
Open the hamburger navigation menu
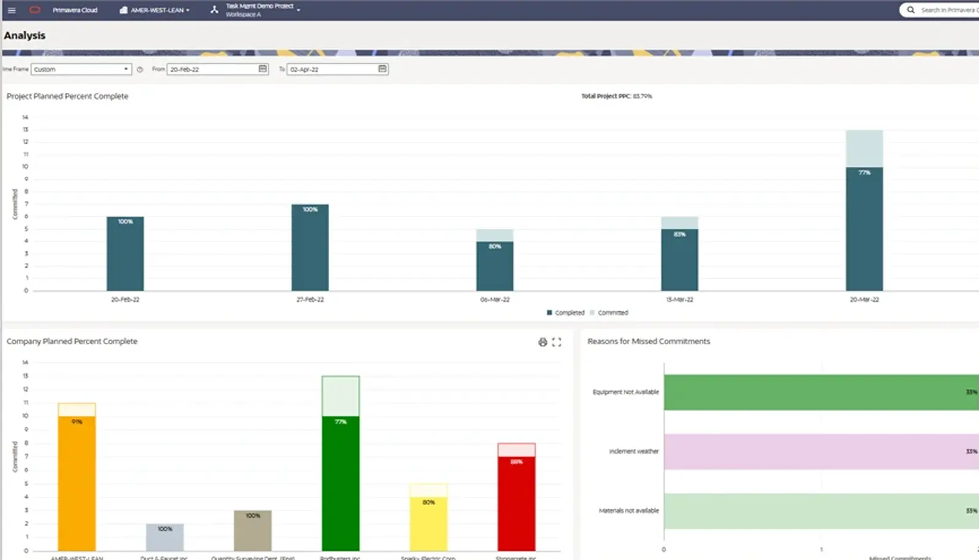click(x=12, y=10)
